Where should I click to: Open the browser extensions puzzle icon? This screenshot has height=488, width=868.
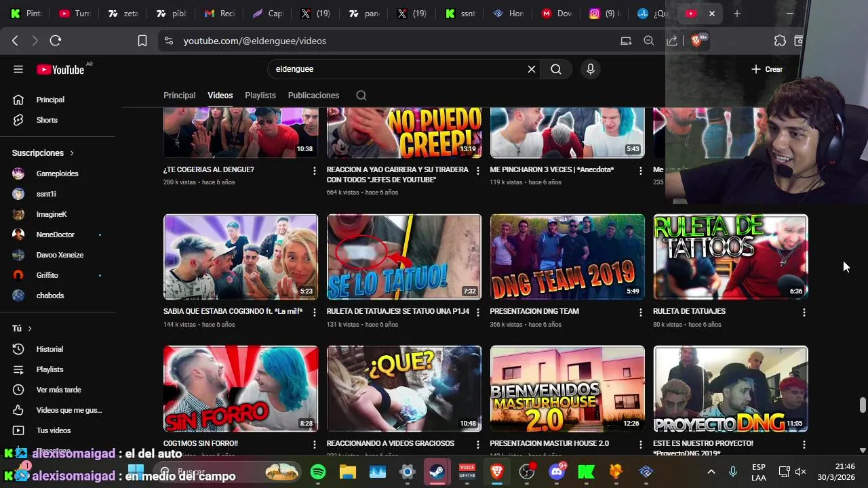[x=781, y=41]
